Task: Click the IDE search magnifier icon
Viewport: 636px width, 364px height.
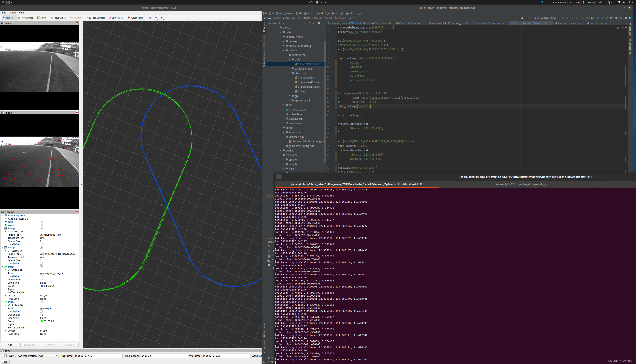Action: [621, 18]
